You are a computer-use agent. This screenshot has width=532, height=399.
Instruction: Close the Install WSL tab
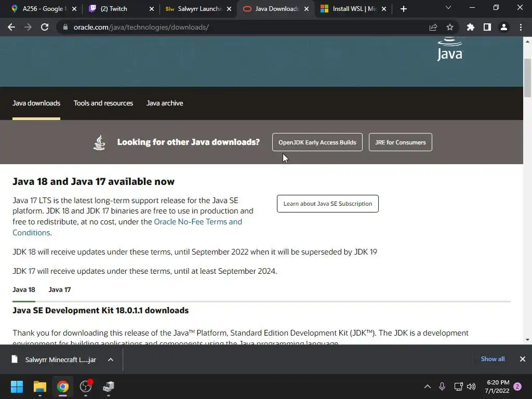pyautogui.click(x=384, y=9)
